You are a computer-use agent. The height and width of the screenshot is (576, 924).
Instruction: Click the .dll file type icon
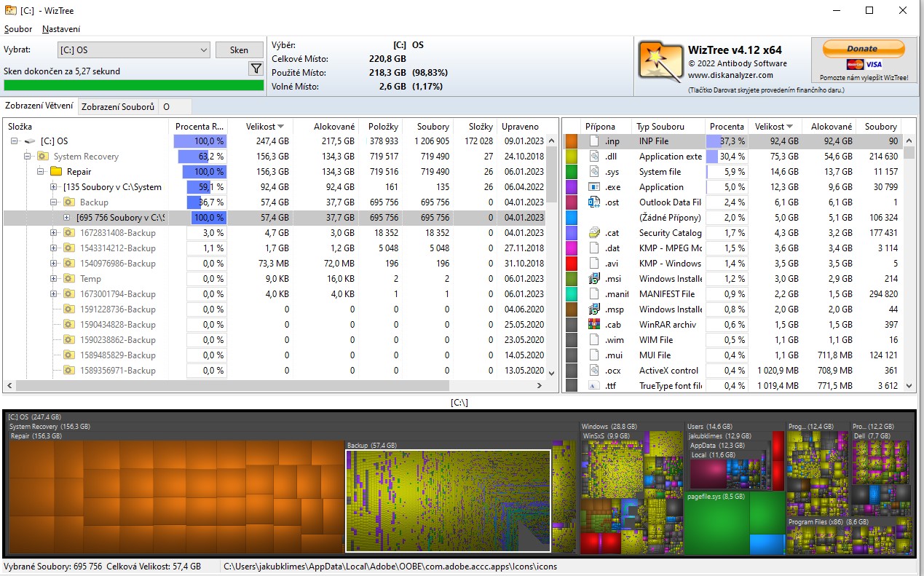(x=593, y=157)
